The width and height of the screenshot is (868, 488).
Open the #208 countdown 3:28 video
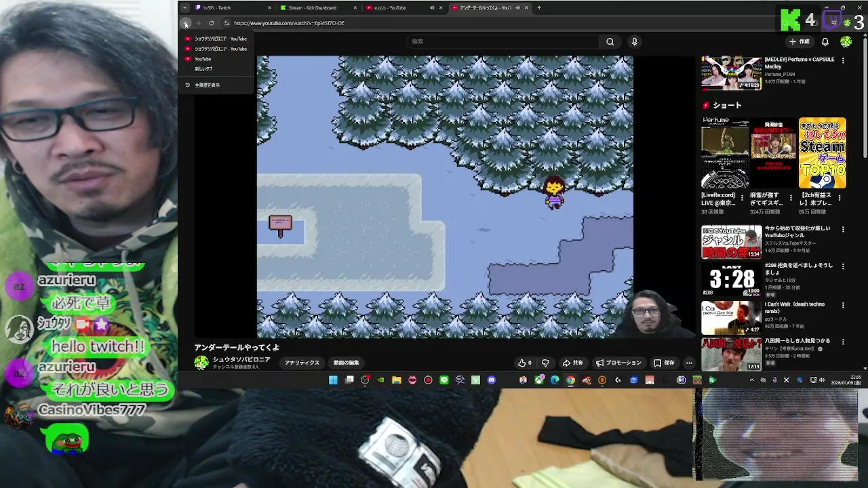(731, 280)
